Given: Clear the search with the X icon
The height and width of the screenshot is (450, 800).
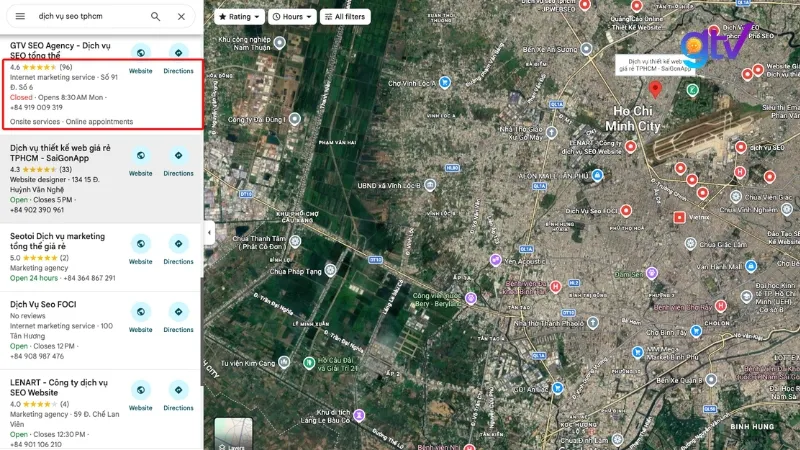Looking at the screenshot, I should click(x=181, y=16).
